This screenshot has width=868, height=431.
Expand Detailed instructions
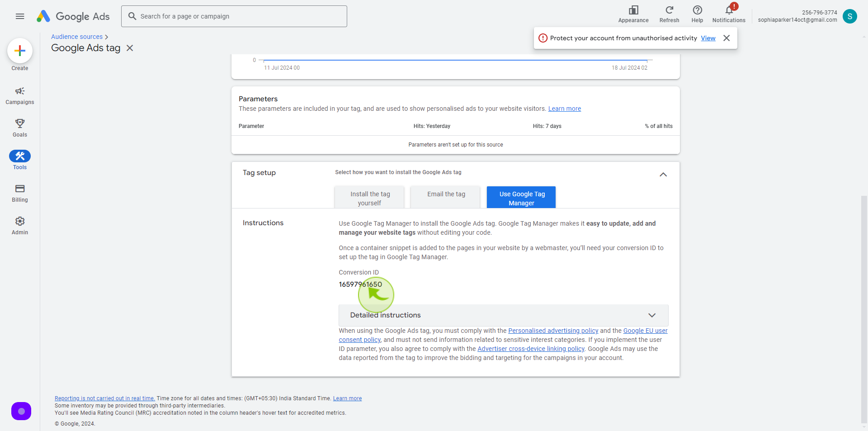[x=504, y=315]
